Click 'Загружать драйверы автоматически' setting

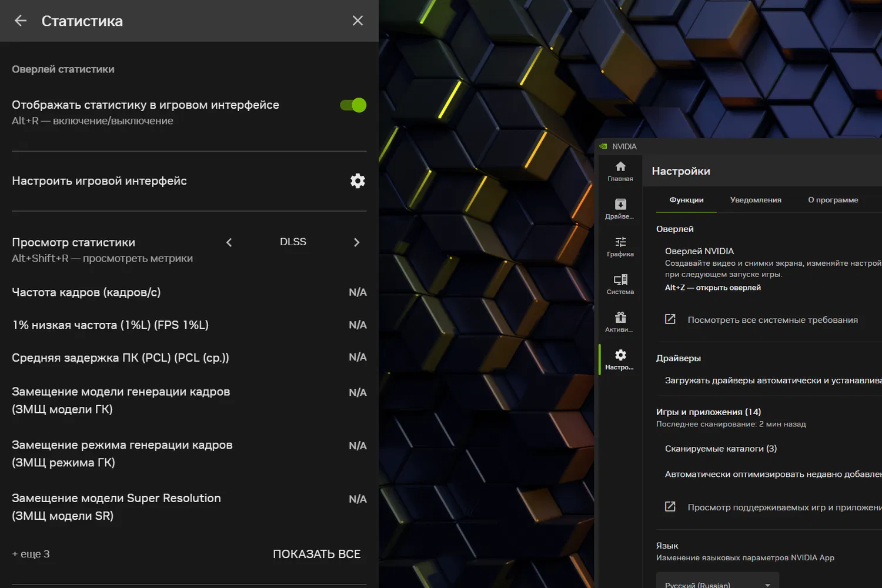pos(773,380)
